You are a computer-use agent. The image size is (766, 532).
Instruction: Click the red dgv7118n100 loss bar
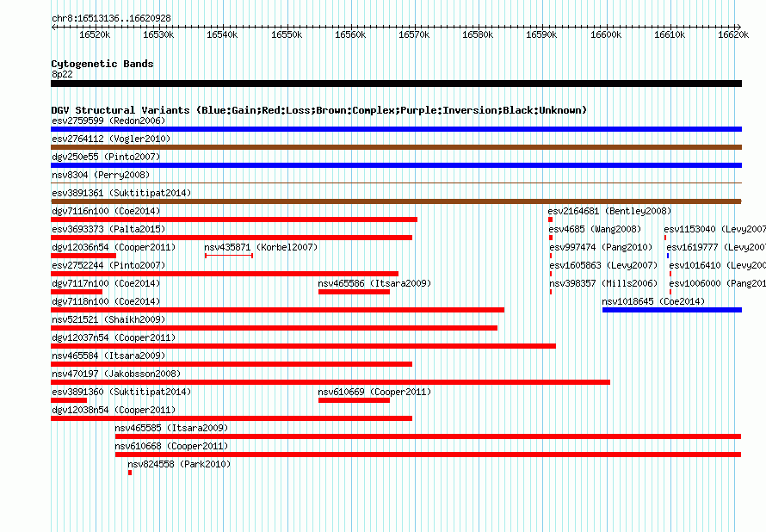pos(277,310)
